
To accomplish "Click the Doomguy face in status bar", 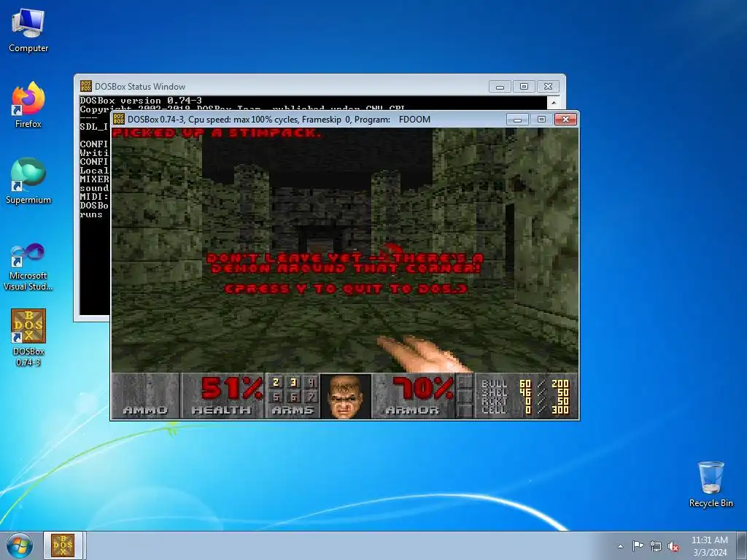I will [345, 396].
